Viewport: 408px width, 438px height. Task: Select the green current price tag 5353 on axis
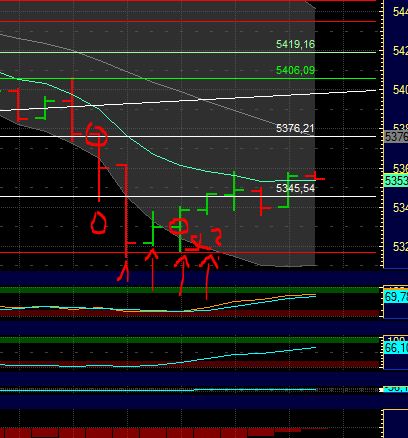pos(396,180)
